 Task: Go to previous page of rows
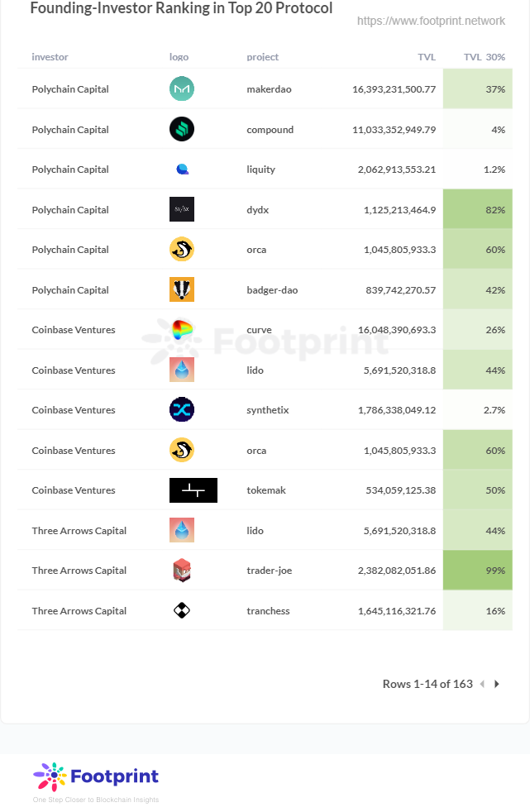tap(482, 684)
